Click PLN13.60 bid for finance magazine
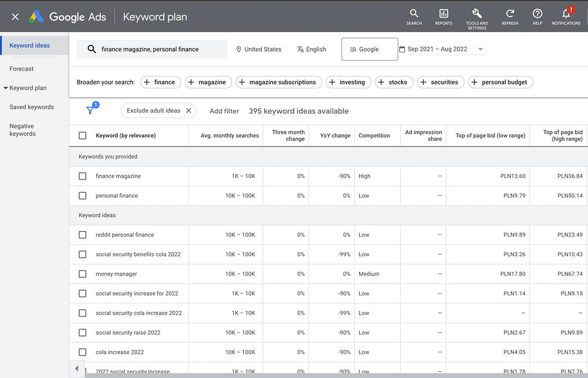 [513, 176]
